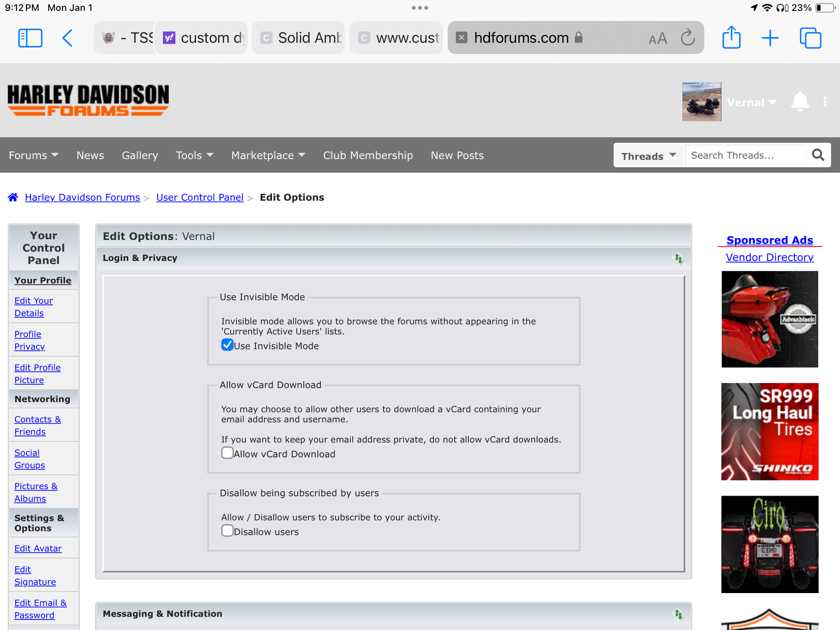Open Safari sidebar panel icon

coord(30,38)
